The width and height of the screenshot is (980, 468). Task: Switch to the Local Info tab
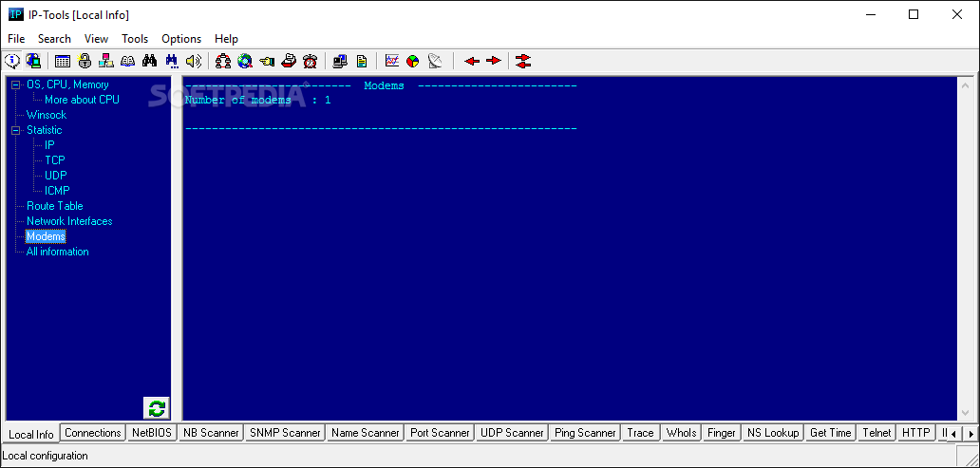(x=31, y=434)
